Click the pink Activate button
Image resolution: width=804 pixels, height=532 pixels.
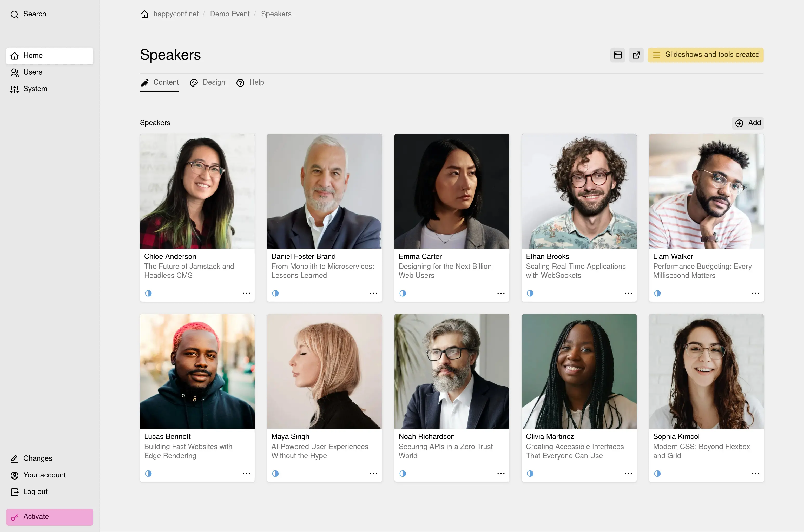pos(50,517)
